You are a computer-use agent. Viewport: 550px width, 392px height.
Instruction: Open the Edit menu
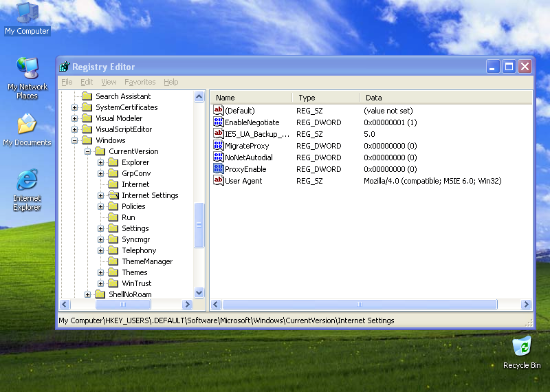[x=87, y=82]
